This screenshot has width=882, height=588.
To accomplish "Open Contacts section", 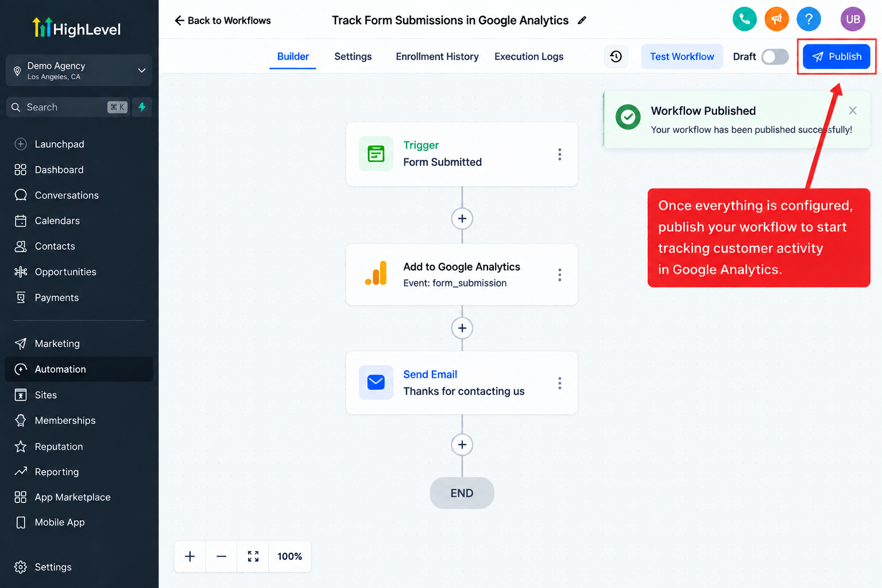I will pyautogui.click(x=79, y=246).
